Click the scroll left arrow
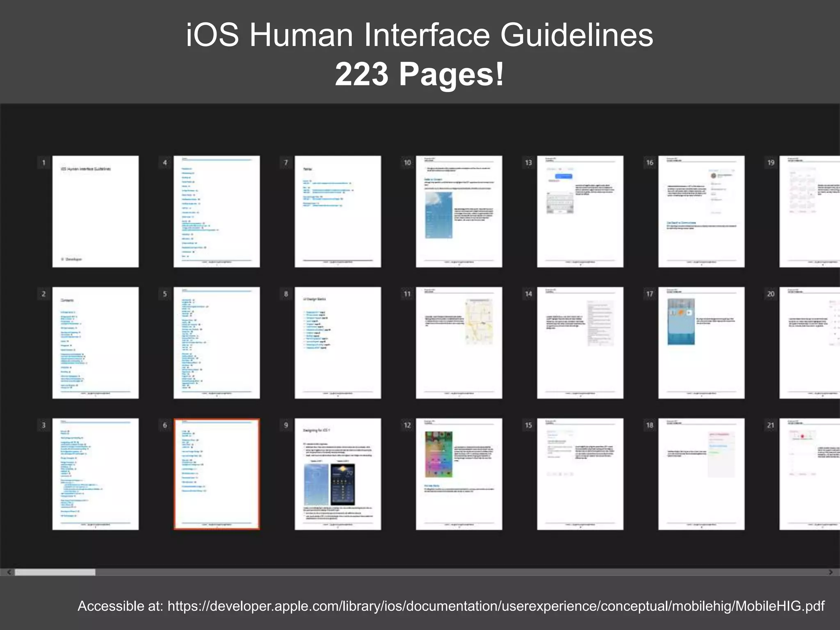This screenshot has width=840, height=630. pyautogui.click(x=9, y=572)
